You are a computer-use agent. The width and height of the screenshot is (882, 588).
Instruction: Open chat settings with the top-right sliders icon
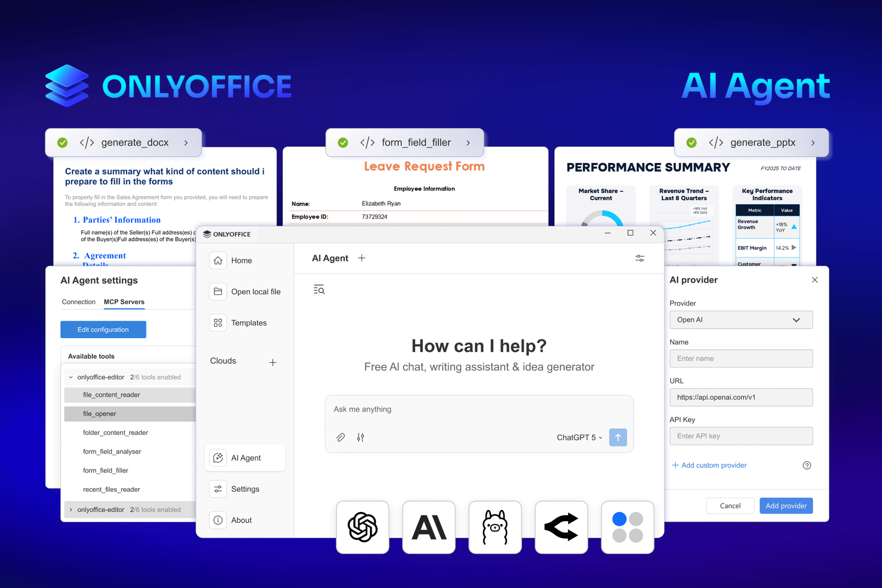tap(640, 258)
